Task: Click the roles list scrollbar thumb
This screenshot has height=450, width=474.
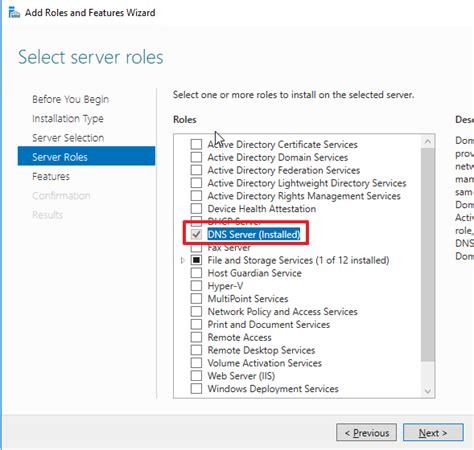Action: pos(428,255)
